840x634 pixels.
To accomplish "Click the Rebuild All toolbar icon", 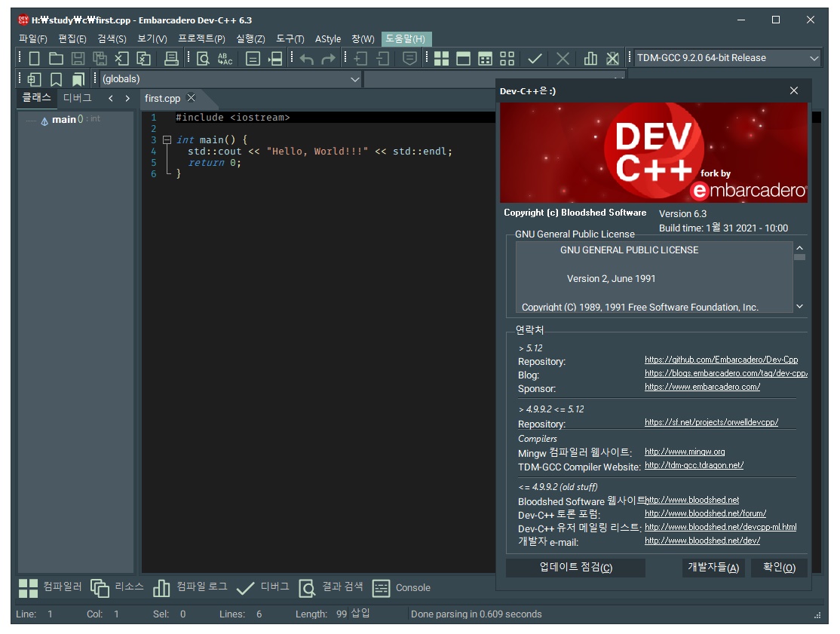I will tap(507, 58).
